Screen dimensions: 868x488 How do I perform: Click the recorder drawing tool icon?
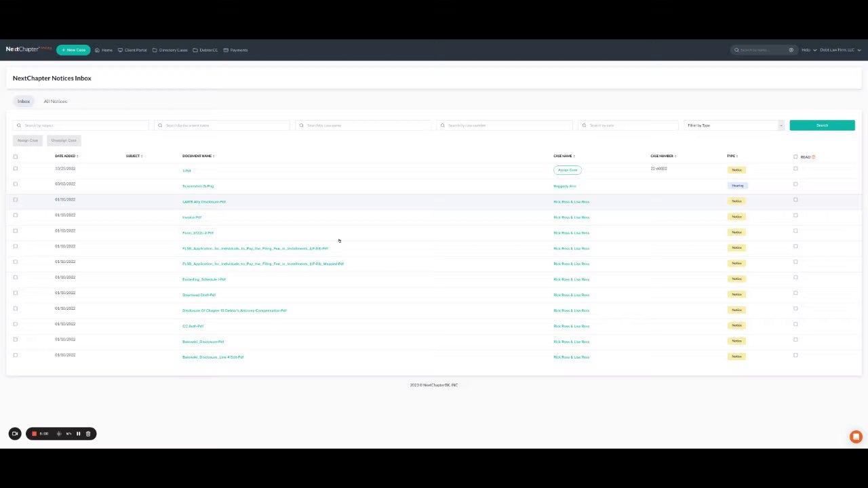point(59,434)
